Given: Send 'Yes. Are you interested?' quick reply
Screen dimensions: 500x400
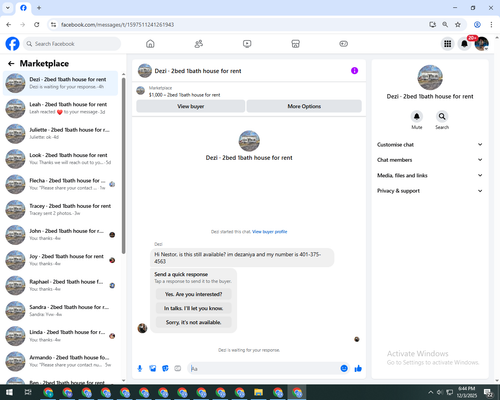Looking at the screenshot, I should coord(193,294).
